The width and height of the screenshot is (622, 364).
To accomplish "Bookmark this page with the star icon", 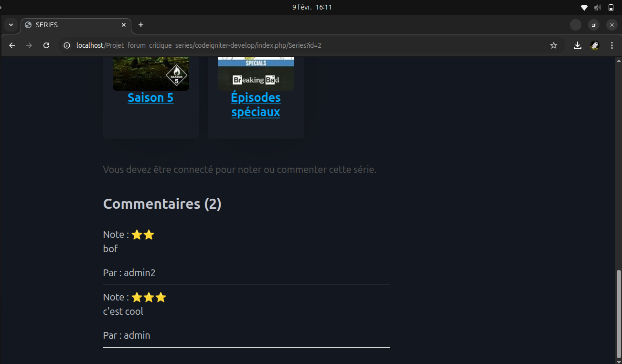I will [x=554, y=45].
